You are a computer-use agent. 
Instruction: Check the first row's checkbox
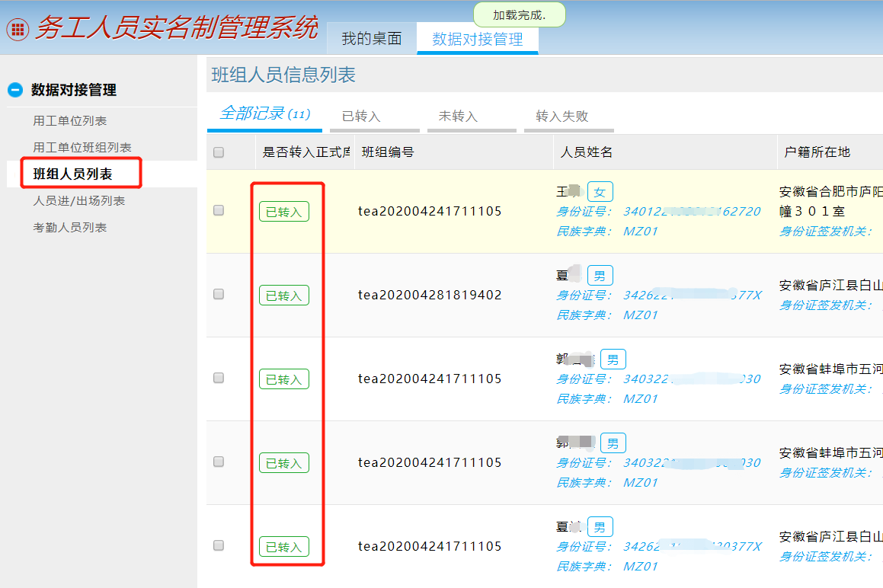(219, 211)
